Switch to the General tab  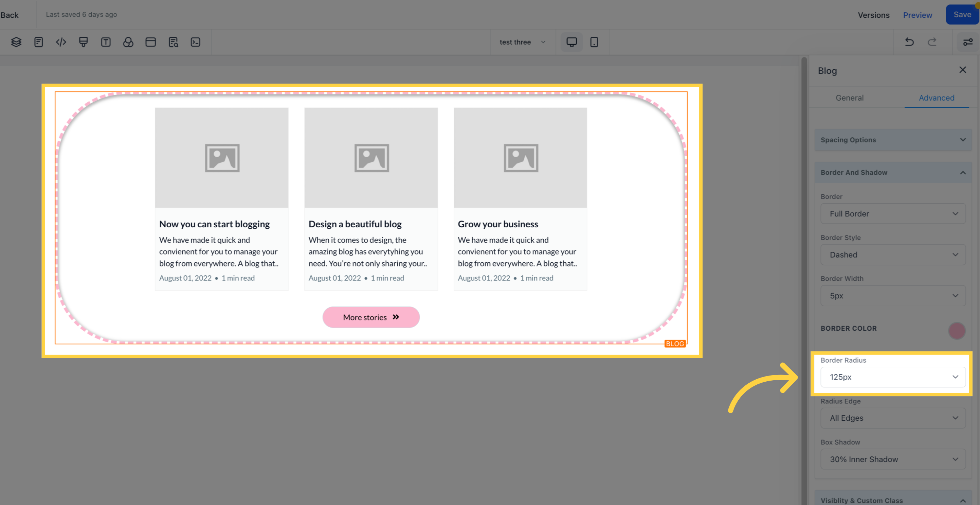click(850, 98)
